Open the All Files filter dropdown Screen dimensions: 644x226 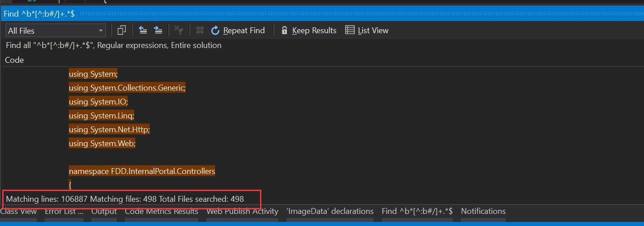[x=55, y=30]
